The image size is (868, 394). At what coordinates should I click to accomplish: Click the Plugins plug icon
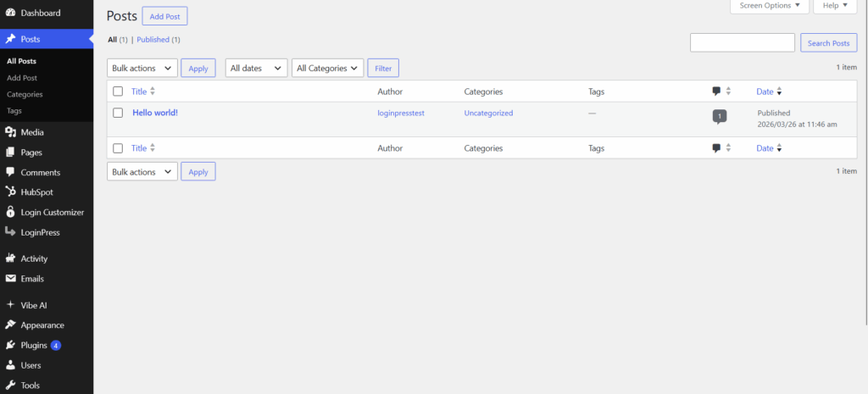(x=10, y=346)
